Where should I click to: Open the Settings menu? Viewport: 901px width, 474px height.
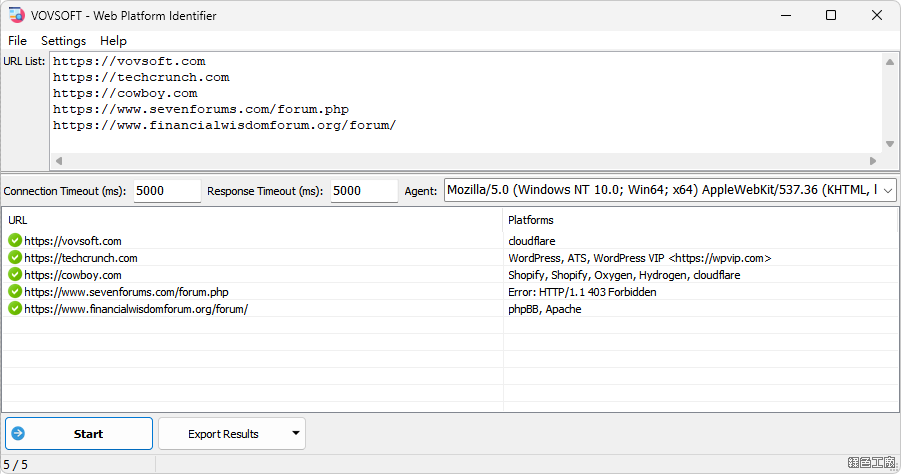click(x=63, y=41)
